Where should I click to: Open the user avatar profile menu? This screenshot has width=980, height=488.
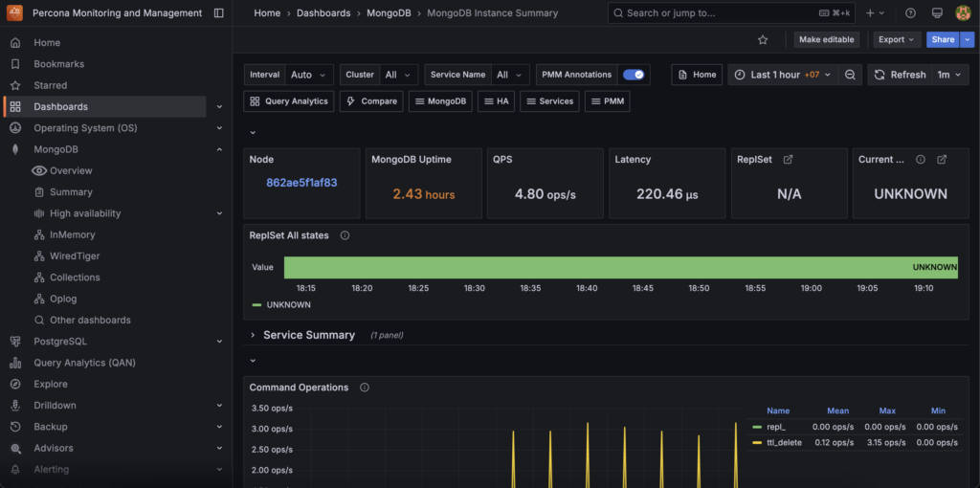963,13
